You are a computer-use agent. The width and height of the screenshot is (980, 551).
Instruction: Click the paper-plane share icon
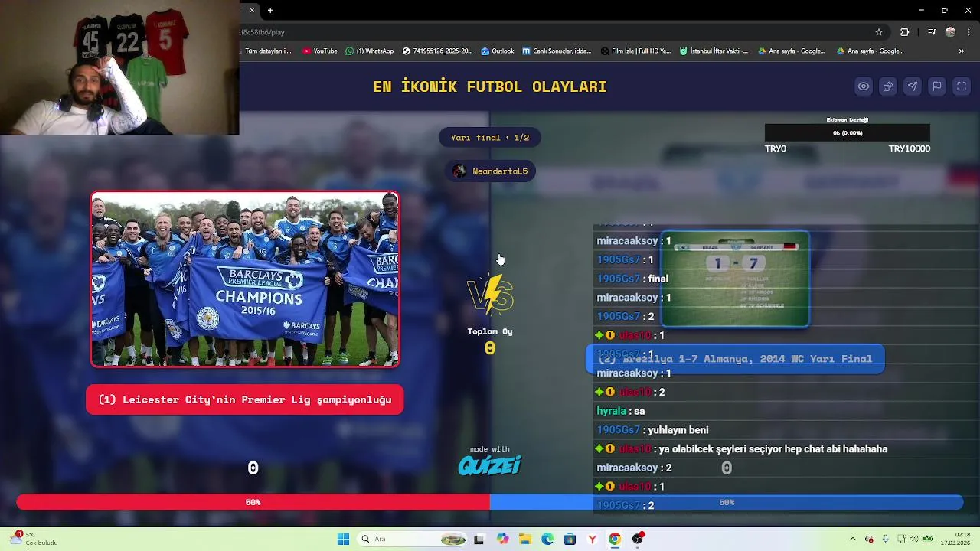912,86
